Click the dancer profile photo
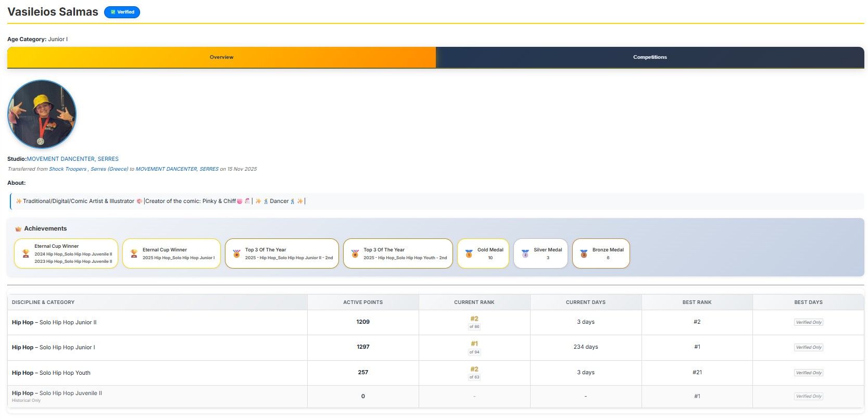 pos(42,115)
